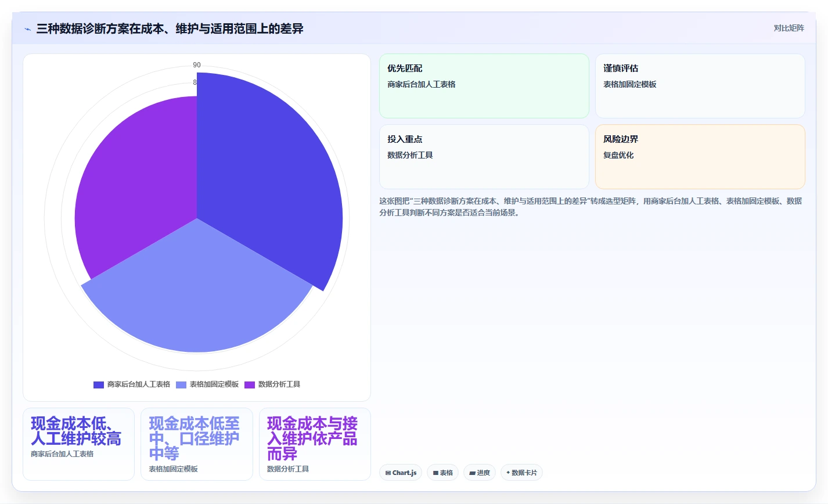Click 表格加固定模板 text in 谨慎评估 card
Image resolution: width=828 pixels, height=504 pixels.
point(630,84)
